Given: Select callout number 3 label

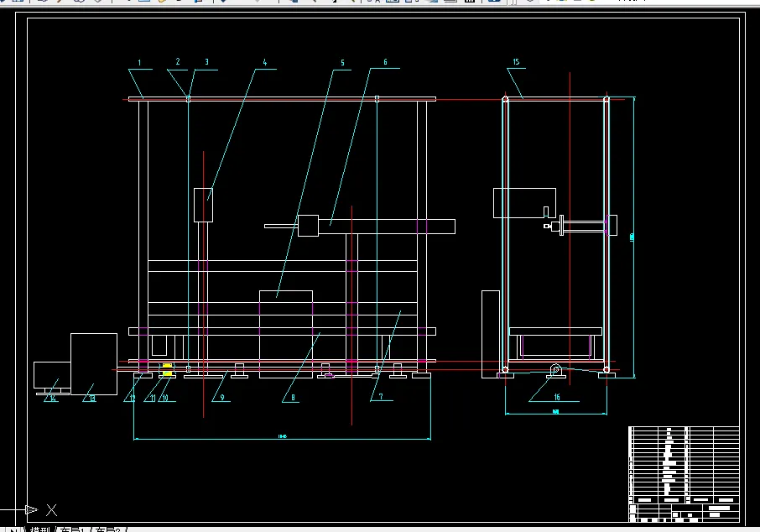Looking at the screenshot, I should click(x=207, y=61).
